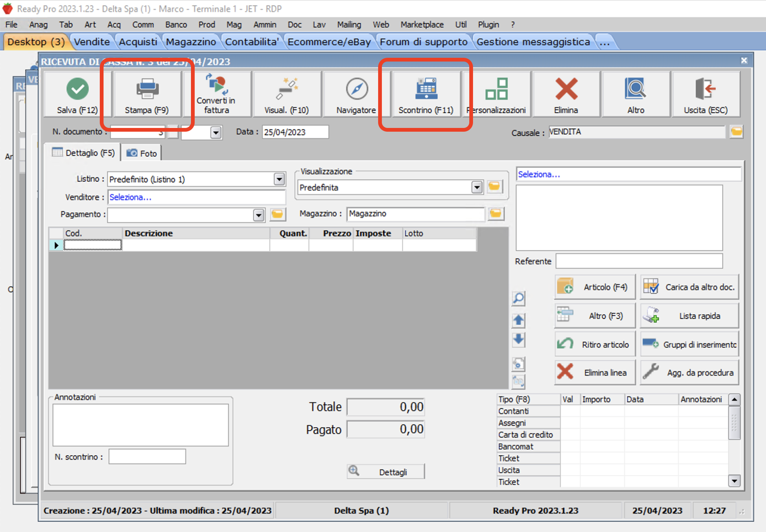
Task: Open the Banco menu
Action: coord(176,25)
